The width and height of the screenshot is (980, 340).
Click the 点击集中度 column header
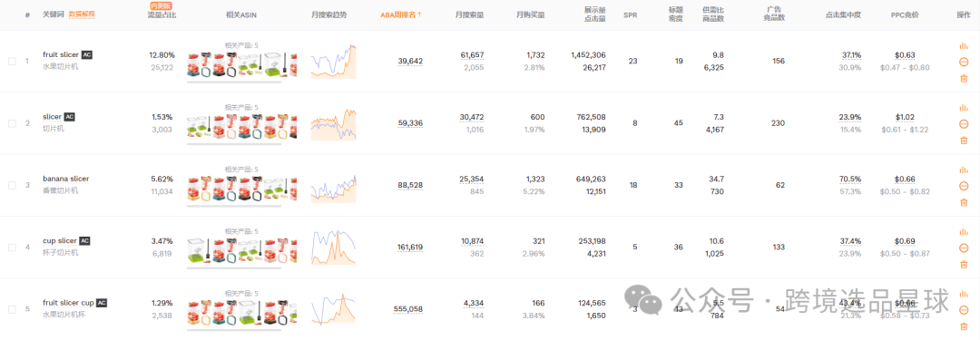tap(843, 15)
